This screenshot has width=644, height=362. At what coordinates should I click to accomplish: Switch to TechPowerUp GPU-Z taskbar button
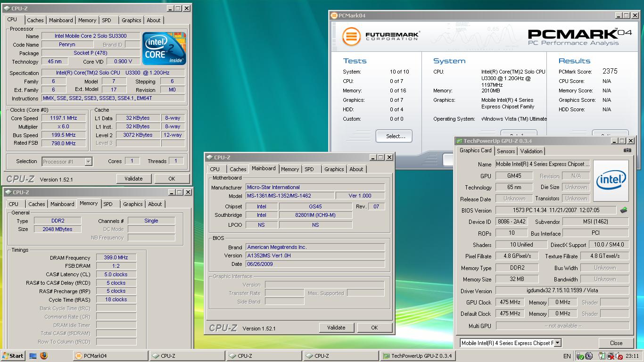418,356
